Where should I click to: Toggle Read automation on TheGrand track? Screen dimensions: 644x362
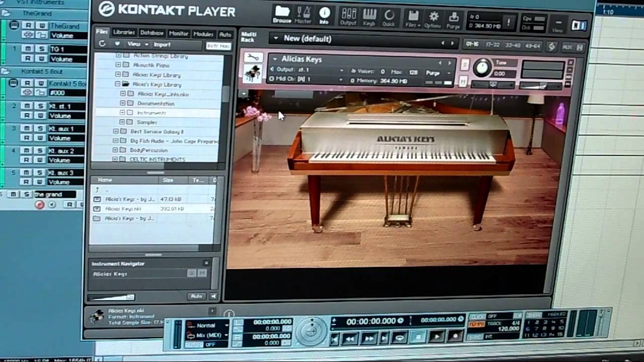(29, 26)
